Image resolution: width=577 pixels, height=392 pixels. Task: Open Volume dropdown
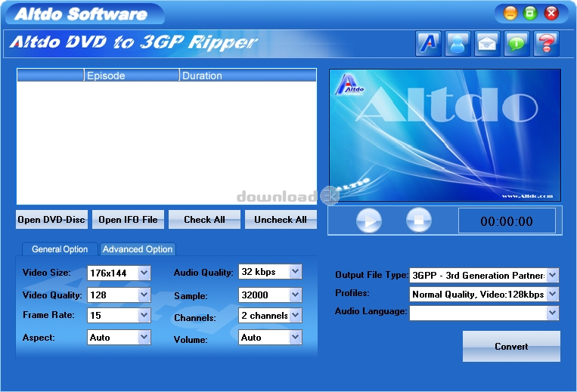(x=296, y=337)
